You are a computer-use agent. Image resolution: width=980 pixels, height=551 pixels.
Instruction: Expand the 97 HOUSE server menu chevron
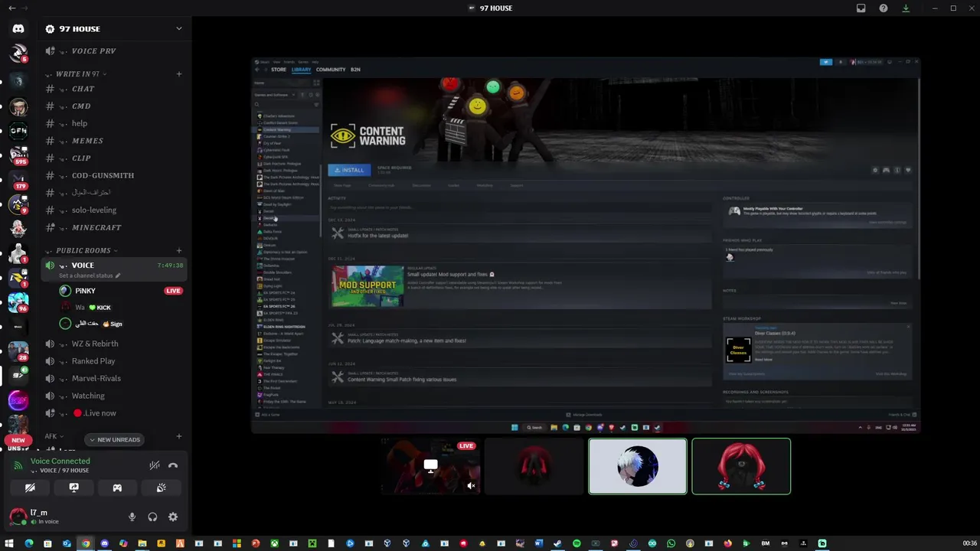[x=178, y=29]
